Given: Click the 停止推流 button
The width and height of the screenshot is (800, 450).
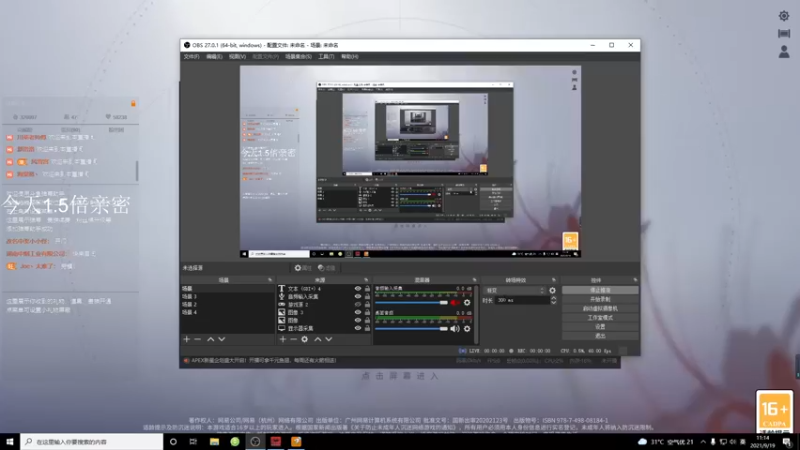Looking at the screenshot, I should tap(600, 290).
